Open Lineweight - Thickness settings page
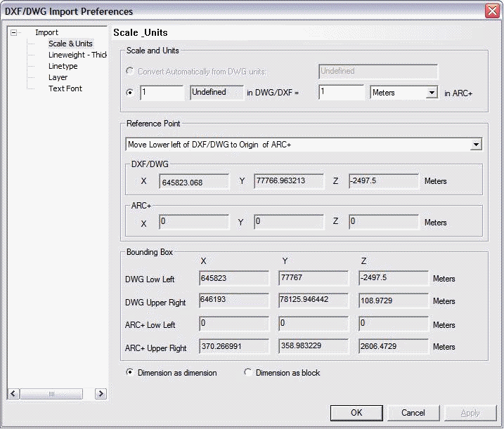Viewport: 504px width, 429px height. tap(77, 55)
